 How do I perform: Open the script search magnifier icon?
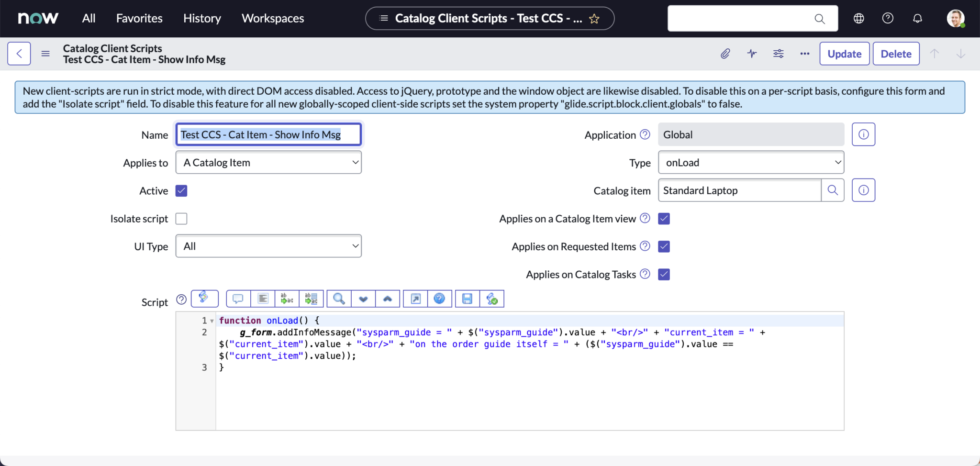(338, 298)
